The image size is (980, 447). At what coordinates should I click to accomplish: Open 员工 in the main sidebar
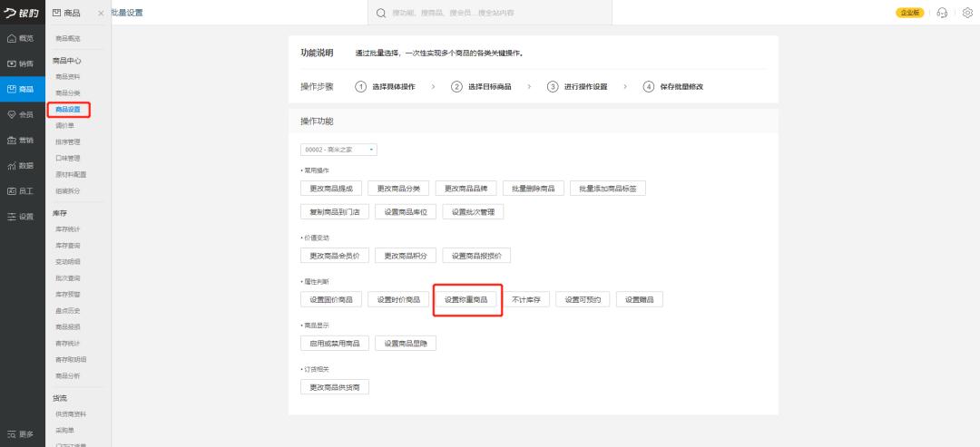(x=23, y=191)
